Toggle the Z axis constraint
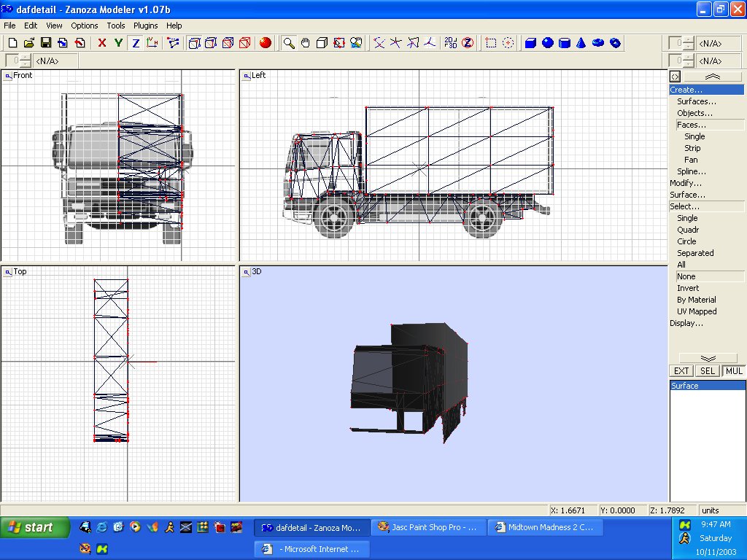Screen dimensions: 747x560 click(136, 43)
